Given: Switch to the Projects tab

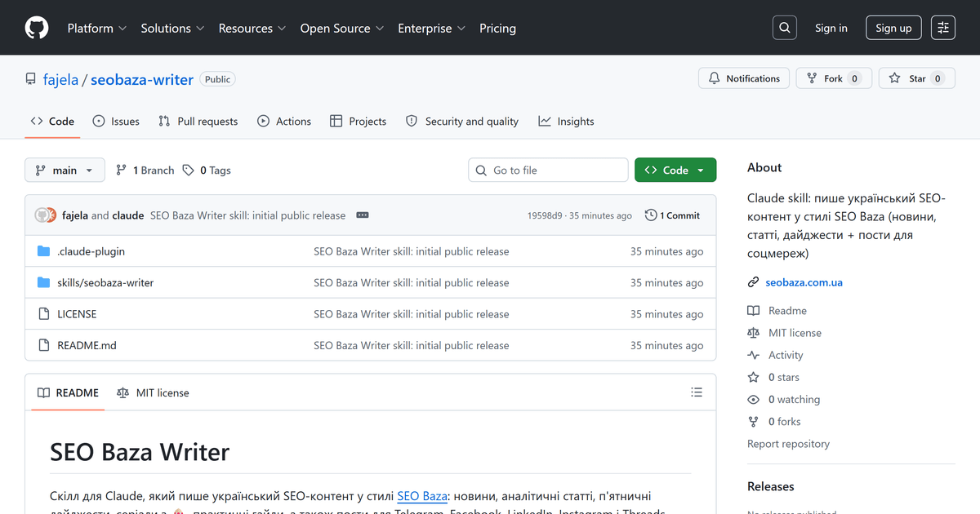Looking at the screenshot, I should tap(358, 121).
